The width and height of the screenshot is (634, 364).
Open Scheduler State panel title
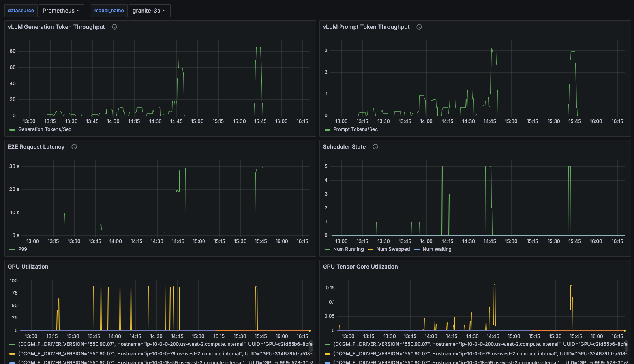pyautogui.click(x=344, y=147)
